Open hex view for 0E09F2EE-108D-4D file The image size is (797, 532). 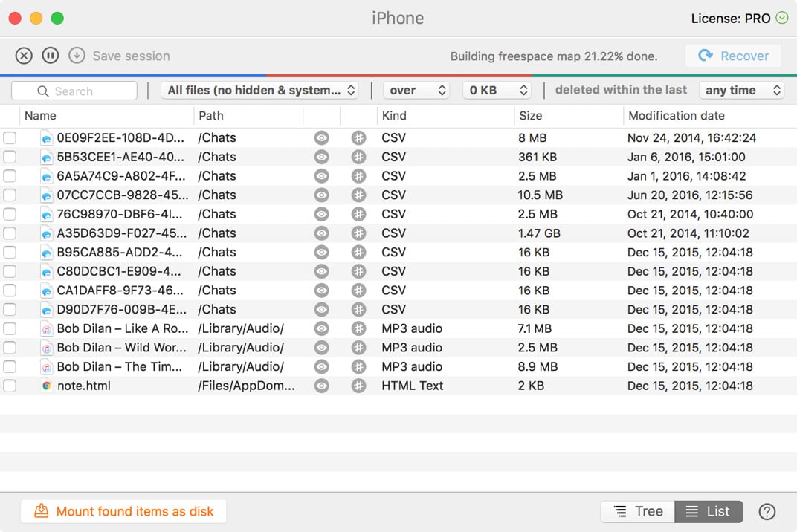click(x=359, y=137)
